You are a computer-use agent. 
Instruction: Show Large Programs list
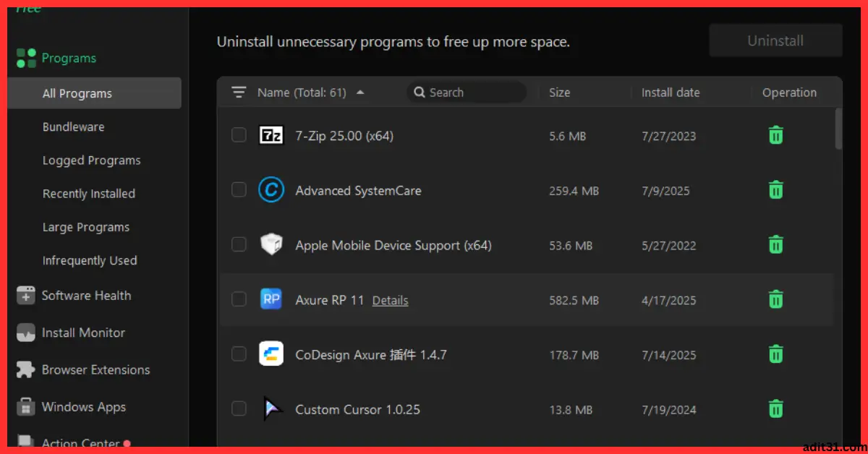85,227
